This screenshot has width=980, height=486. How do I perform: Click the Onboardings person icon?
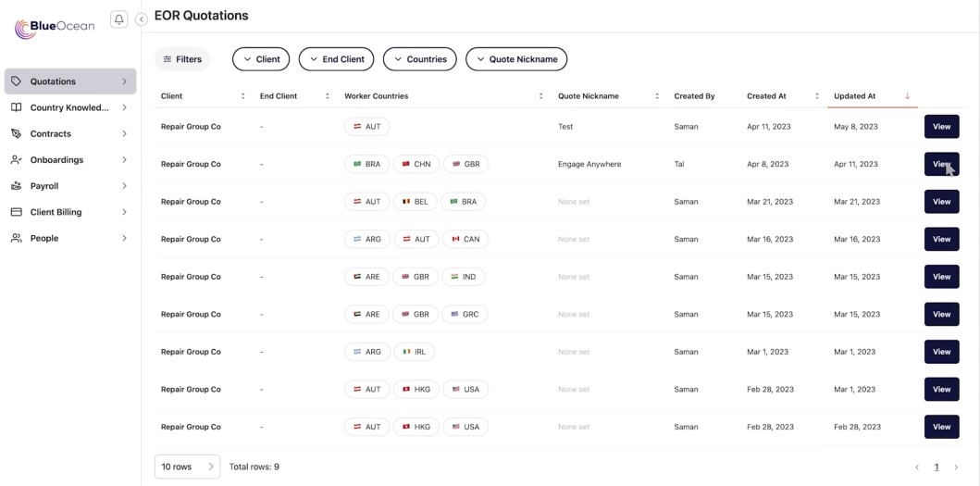tap(17, 160)
